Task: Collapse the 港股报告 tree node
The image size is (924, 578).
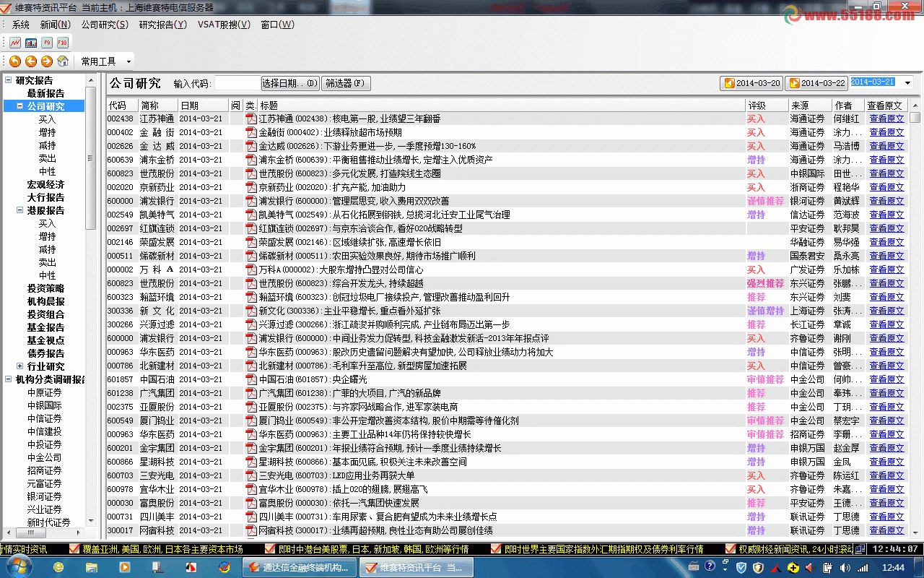Action: point(20,210)
